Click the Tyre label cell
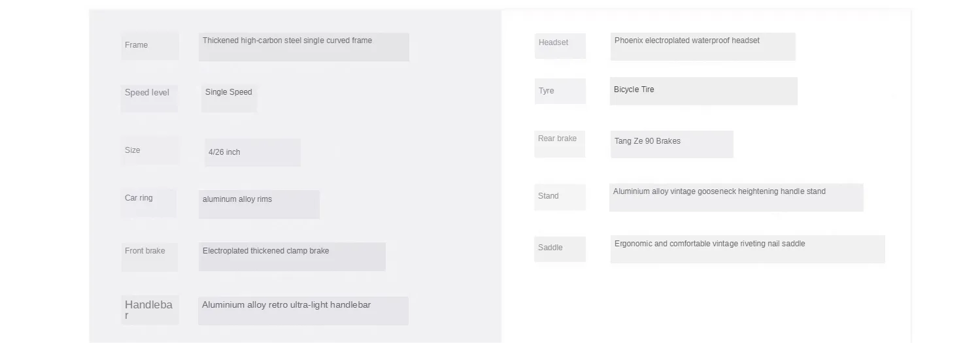980x343 pixels. pos(560,91)
